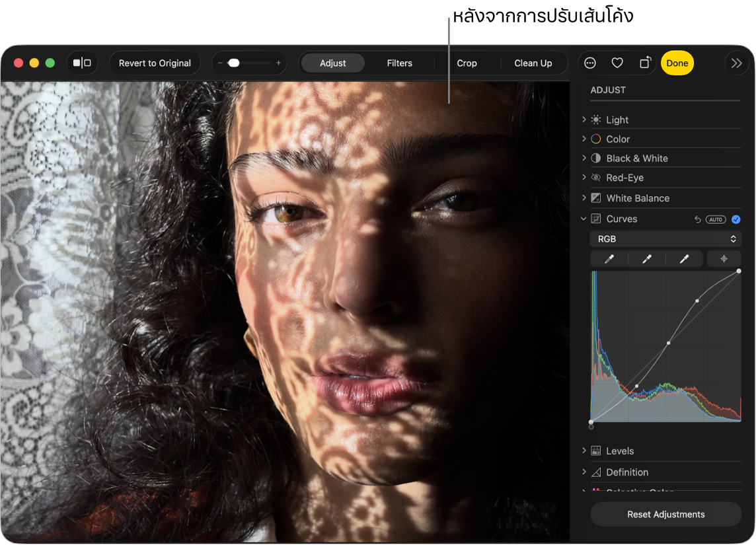Click the add curve point crosshair tool
The height and width of the screenshot is (545, 756).
tap(724, 260)
